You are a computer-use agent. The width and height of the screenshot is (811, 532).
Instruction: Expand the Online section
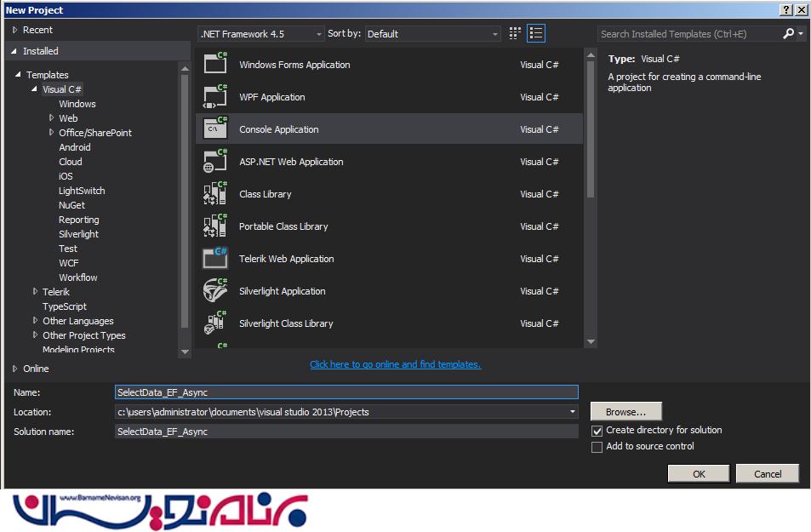pos(15,369)
